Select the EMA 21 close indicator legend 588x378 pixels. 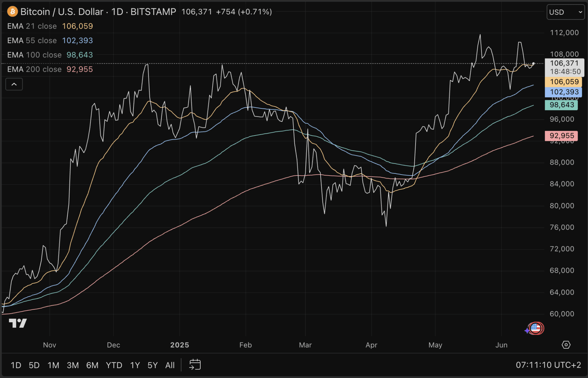pos(32,26)
